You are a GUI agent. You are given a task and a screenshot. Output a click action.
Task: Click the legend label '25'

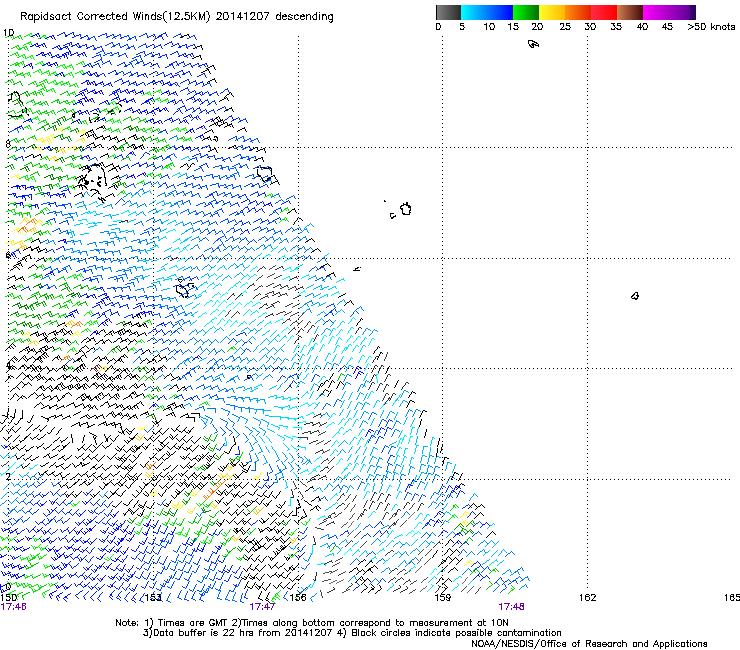pos(565,27)
